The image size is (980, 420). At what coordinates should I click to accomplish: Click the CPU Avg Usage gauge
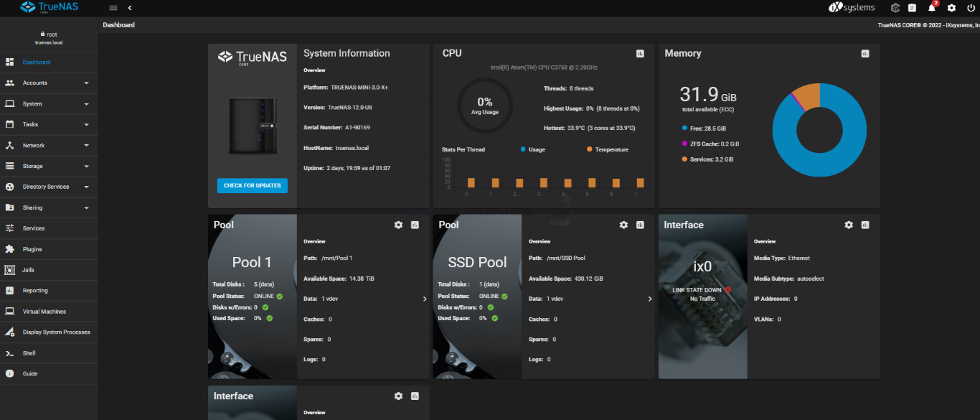pos(485,106)
